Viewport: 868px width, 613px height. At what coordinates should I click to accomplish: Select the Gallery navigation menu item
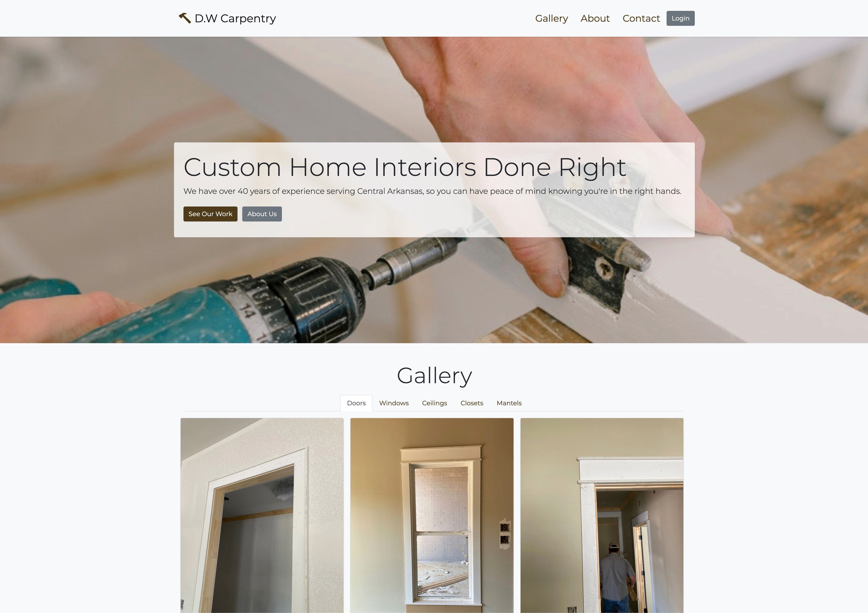pos(551,18)
